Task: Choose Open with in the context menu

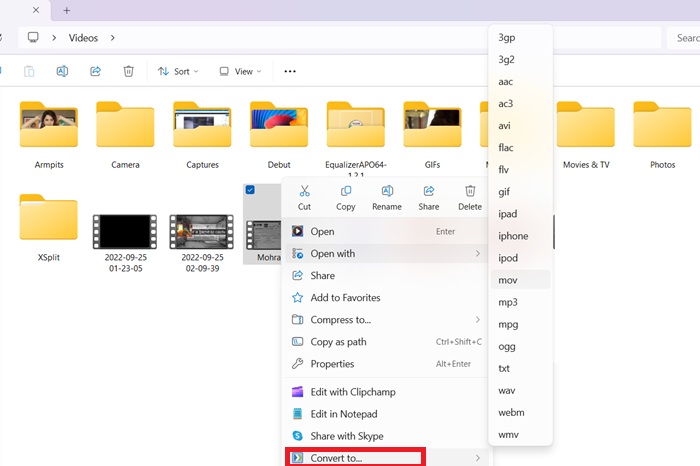Action: pos(386,254)
